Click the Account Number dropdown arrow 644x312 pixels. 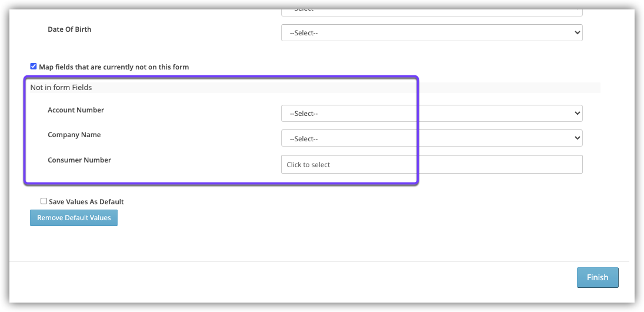tap(576, 113)
